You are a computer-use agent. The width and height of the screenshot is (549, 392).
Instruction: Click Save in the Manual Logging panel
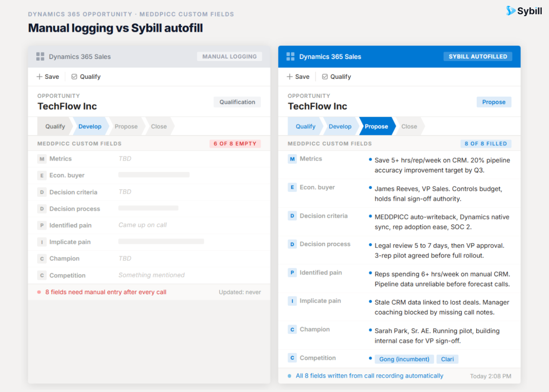point(48,77)
